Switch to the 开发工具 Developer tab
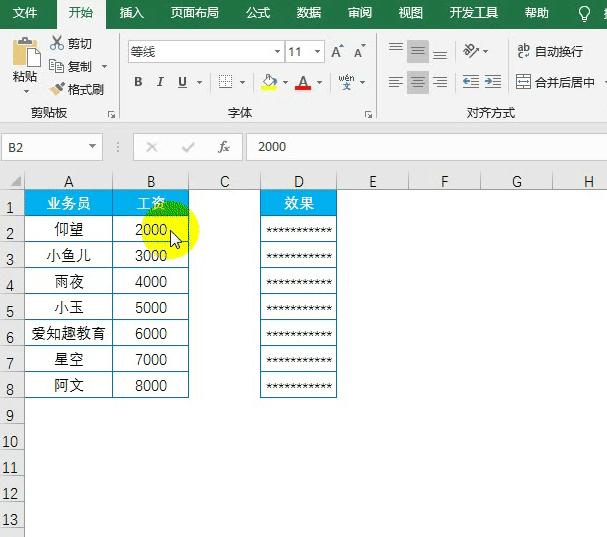Viewport: 607px width, 537px height. 474,13
